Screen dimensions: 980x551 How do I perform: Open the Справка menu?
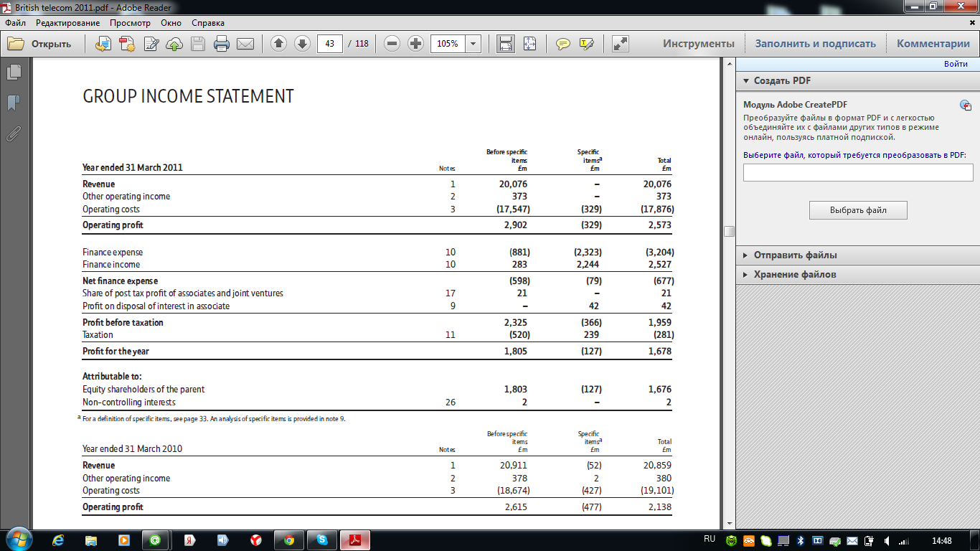[208, 23]
